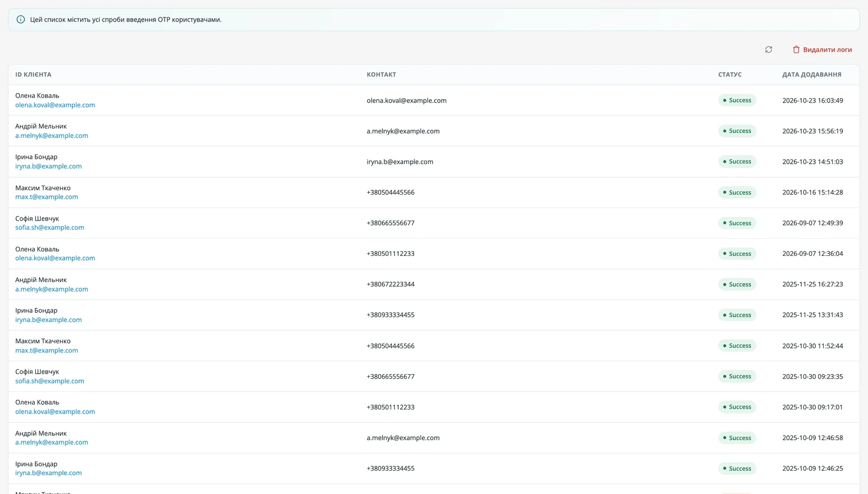Open a.melnyk@example.com link dated 2025-11-25 16:27:23
The height and width of the screenshot is (494, 868).
click(x=52, y=289)
